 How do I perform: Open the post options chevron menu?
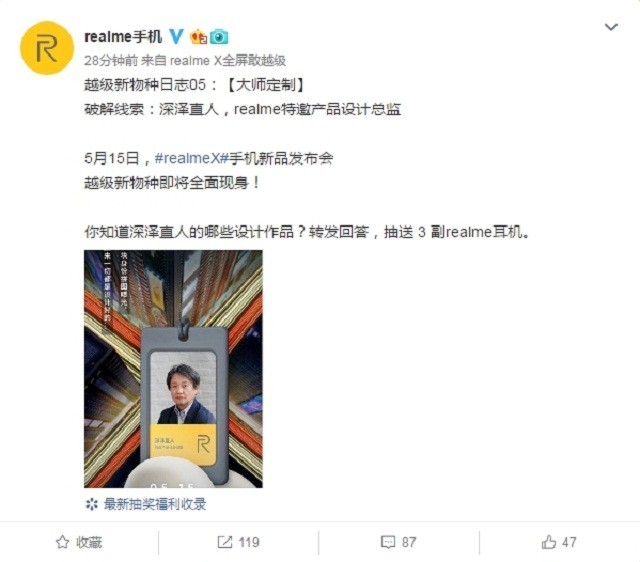click(611, 27)
